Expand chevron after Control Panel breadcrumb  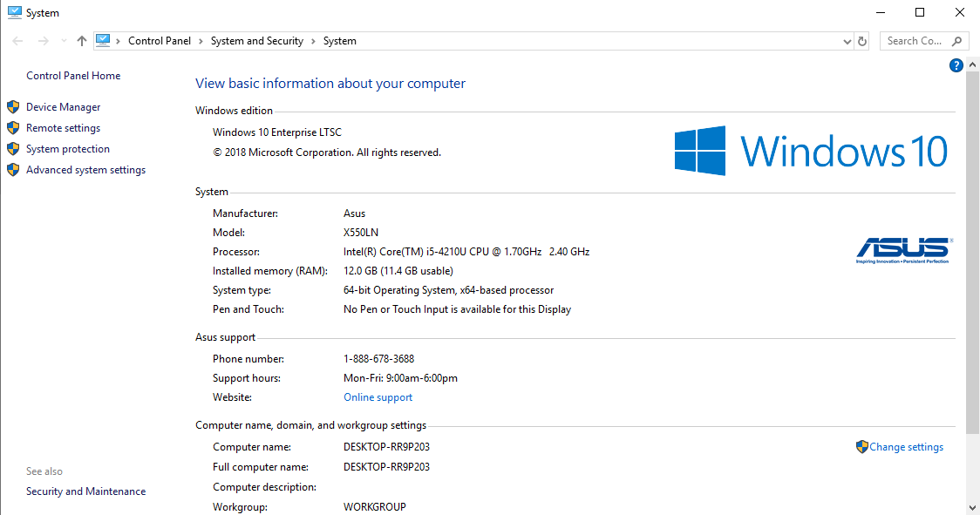[201, 41]
